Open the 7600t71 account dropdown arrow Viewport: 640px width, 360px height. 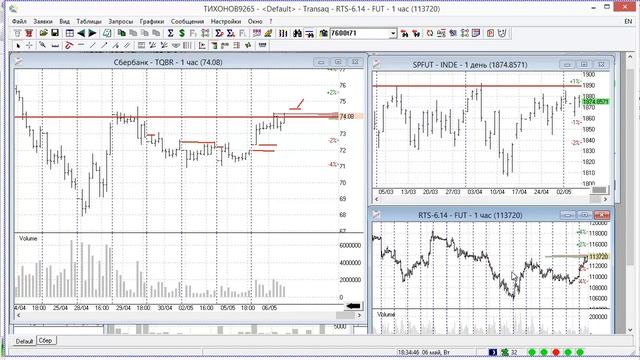click(x=393, y=33)
